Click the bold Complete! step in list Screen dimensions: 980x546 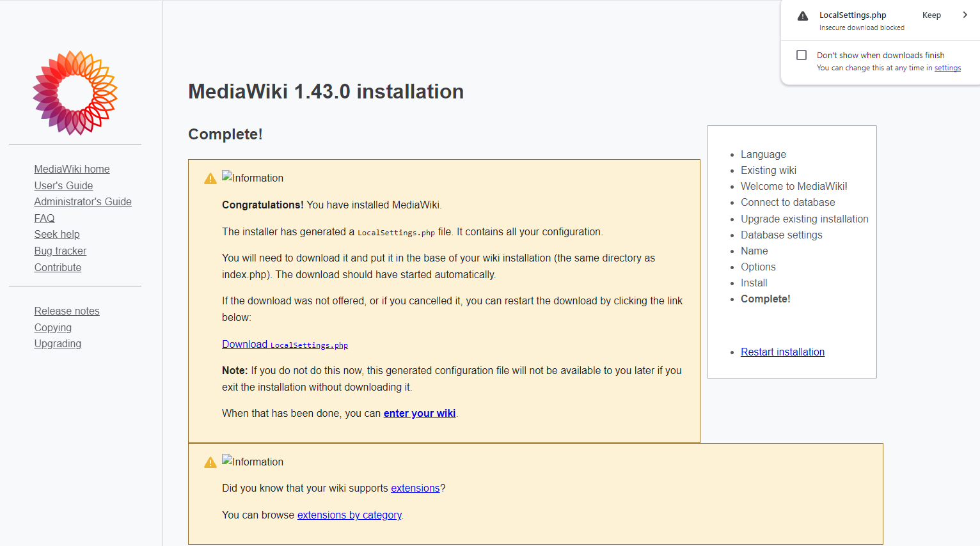(x=765, y=299)
